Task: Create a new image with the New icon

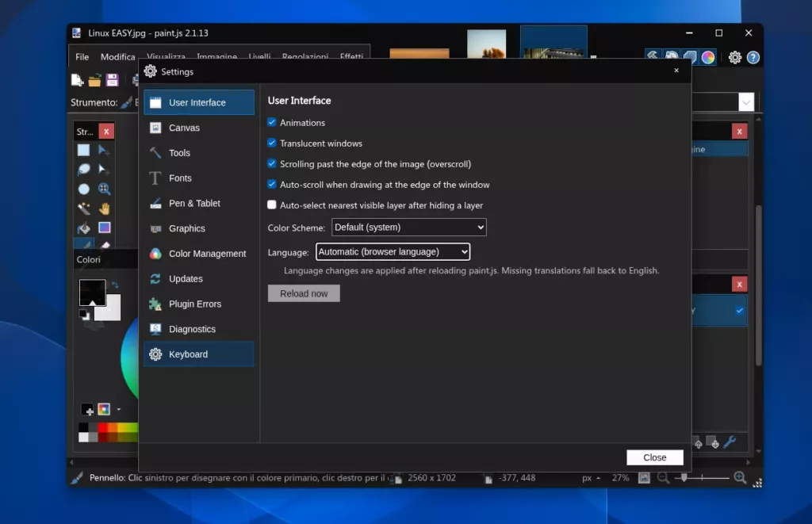Action: [x=77, y=80]
